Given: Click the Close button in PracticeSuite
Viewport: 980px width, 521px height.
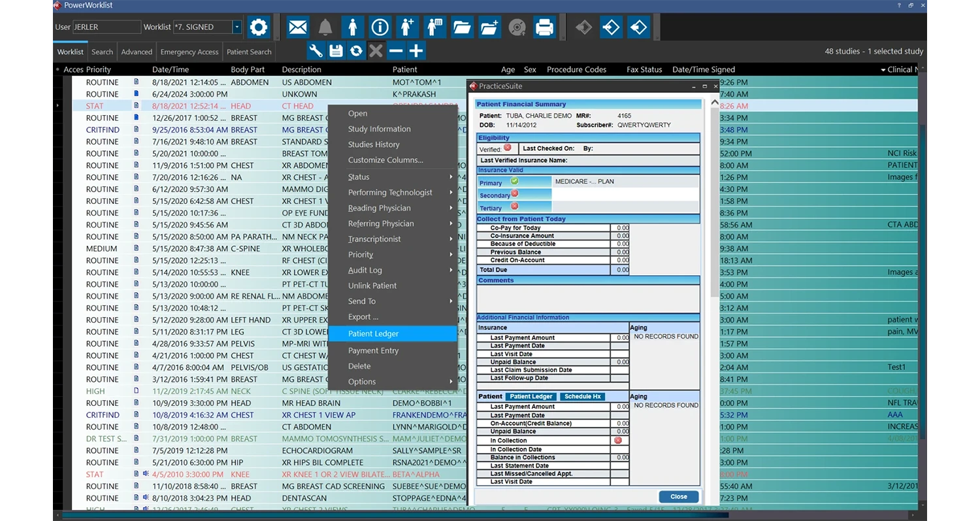Looking at the screenshot, I should pos(679,496).
